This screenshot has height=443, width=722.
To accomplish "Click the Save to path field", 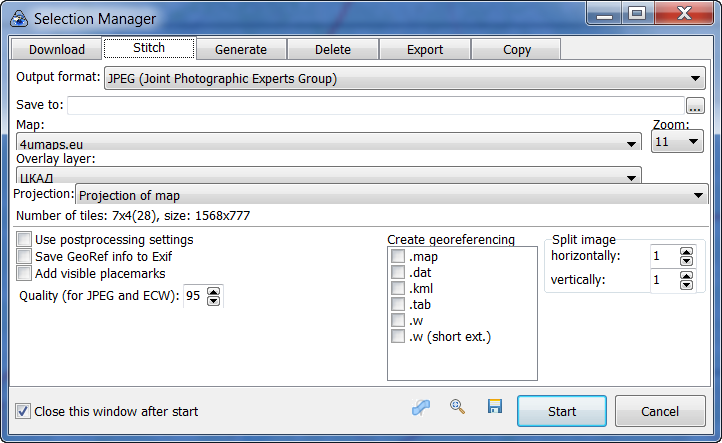I will click(x=375, y=106).
